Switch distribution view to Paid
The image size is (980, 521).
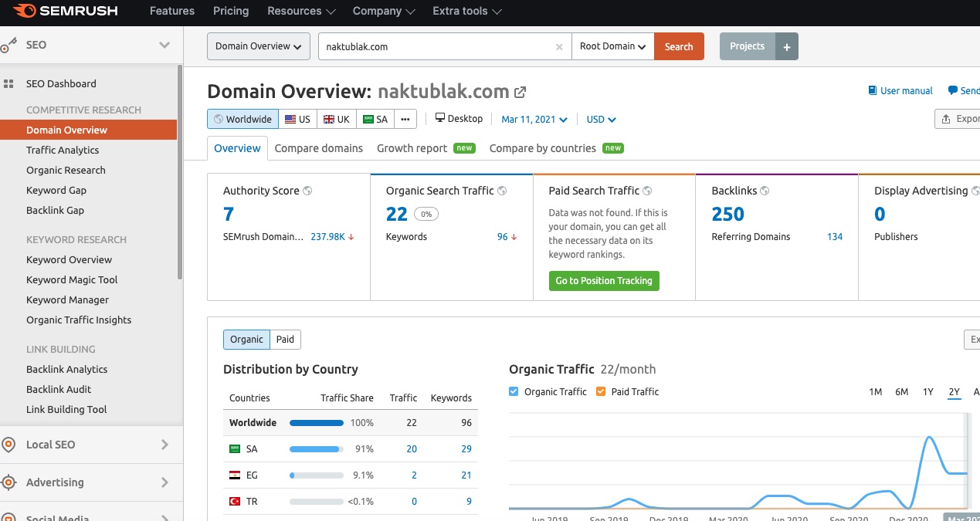285,340
